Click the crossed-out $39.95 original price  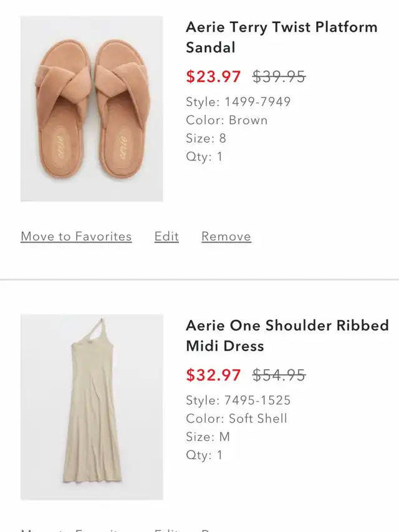pos(279,77)
